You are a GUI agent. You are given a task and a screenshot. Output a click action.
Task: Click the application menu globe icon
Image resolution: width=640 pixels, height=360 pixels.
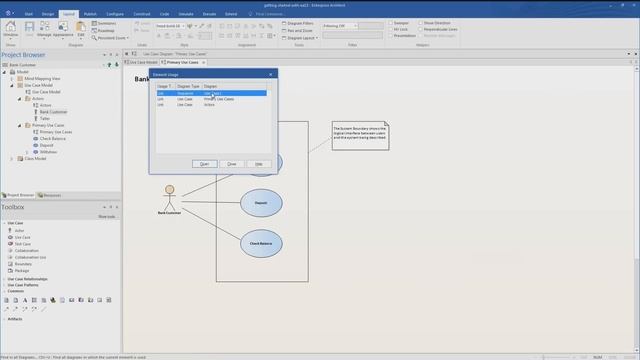8,13
